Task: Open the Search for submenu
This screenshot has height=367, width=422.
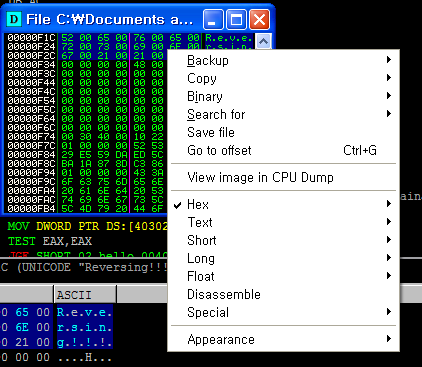Action: pos(283,114)
